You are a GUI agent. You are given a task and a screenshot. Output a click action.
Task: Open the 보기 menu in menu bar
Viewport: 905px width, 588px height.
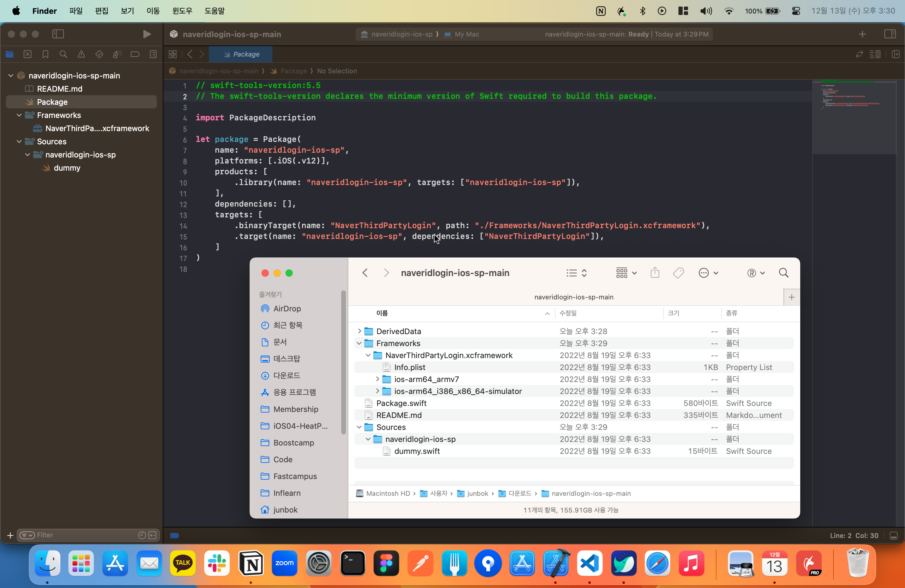(x=127, y=11)
